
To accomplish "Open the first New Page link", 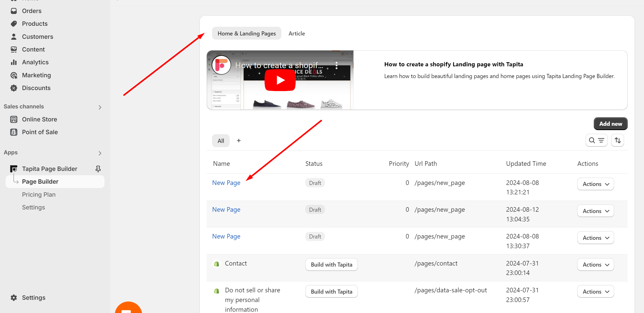I will [226, 183].
